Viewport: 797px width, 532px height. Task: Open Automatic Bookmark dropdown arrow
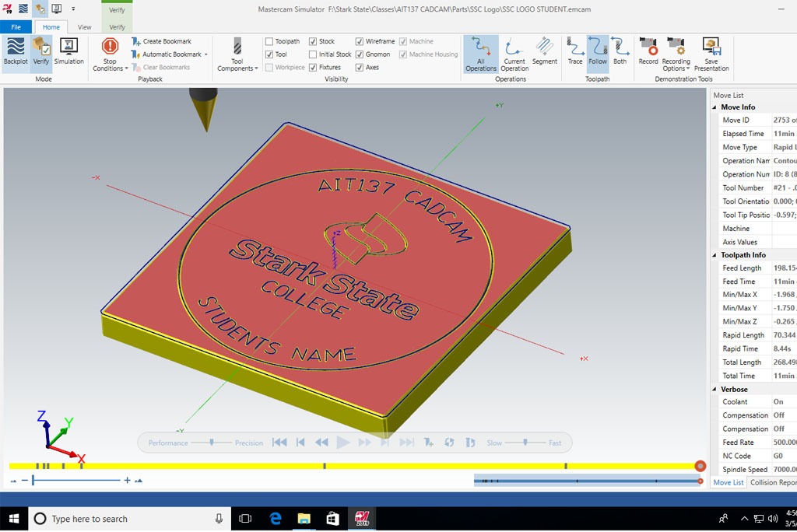(x=205, y=54)
